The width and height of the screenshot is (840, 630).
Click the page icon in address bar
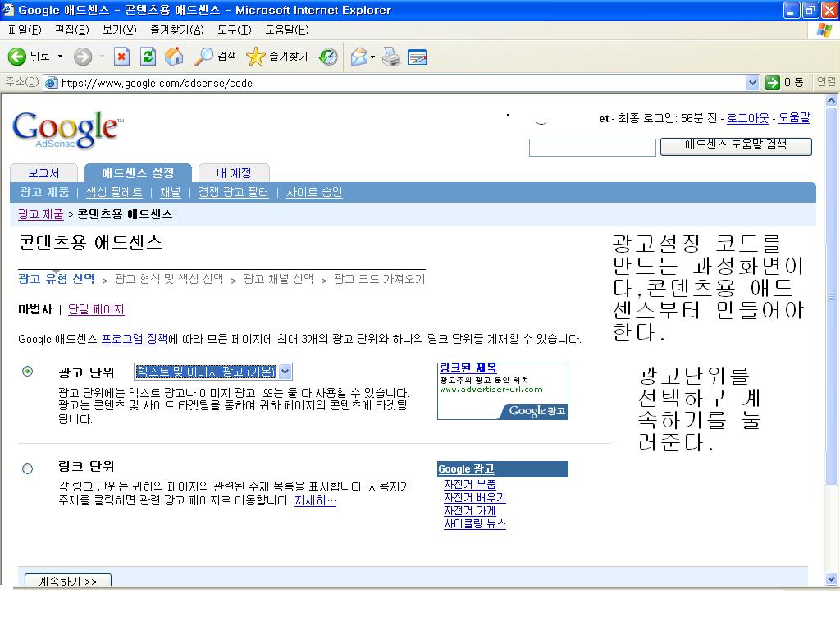click(x=52, y=83)
